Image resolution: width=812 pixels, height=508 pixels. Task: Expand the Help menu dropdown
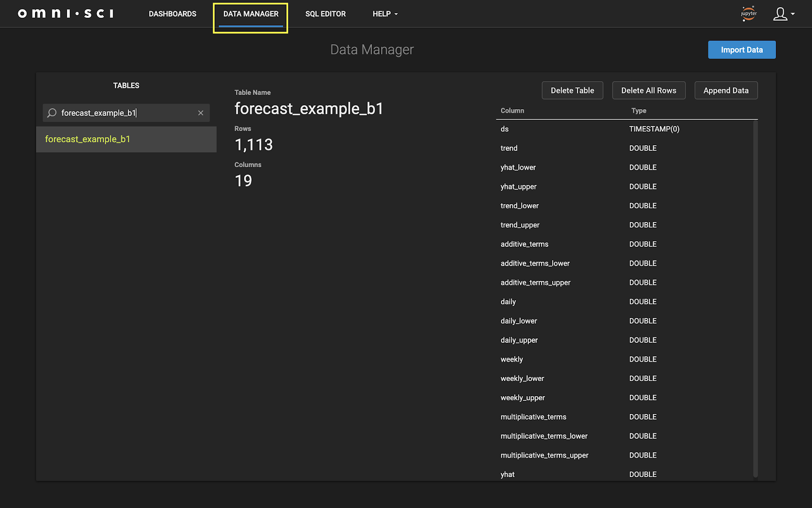[385, 14]
